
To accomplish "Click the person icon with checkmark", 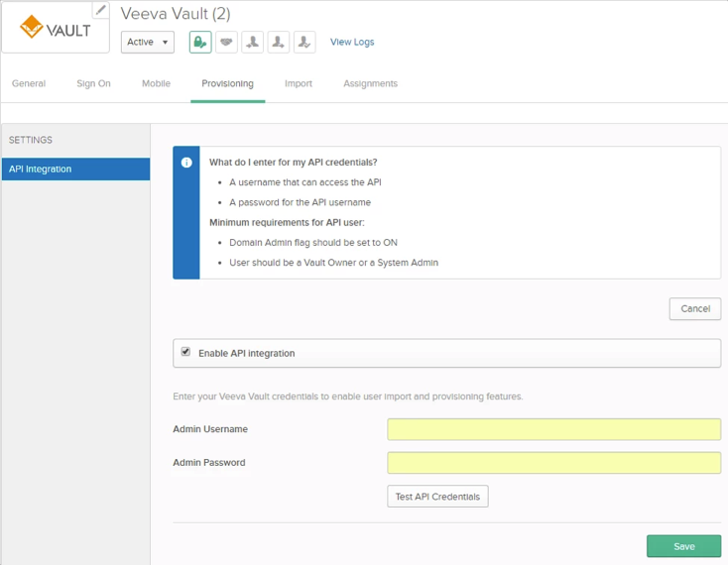I will click(304, 42).
